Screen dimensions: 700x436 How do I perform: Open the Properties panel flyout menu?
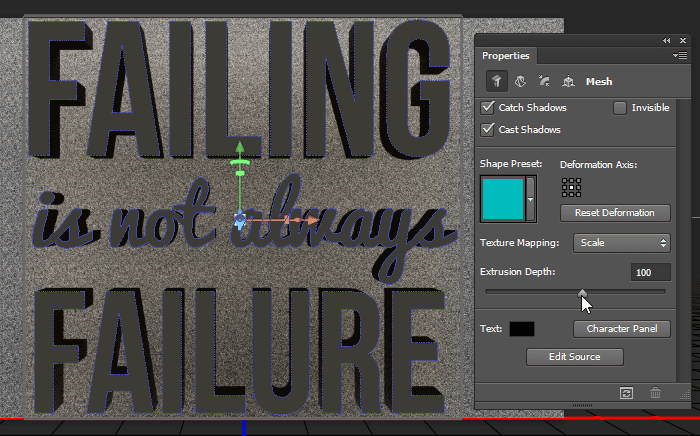click(680, 56)
